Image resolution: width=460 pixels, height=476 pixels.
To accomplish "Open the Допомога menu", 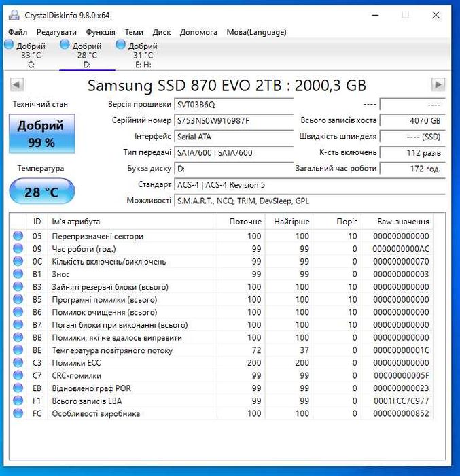I will [x=198, y=32].
